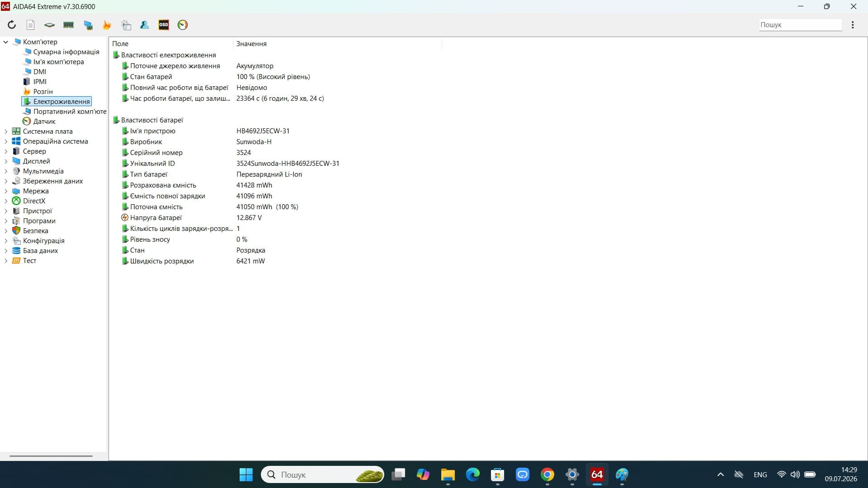Screen dimensions: 868x488
Task: Click the Refresh toolbar icon
Action: [x=12, y=25]
